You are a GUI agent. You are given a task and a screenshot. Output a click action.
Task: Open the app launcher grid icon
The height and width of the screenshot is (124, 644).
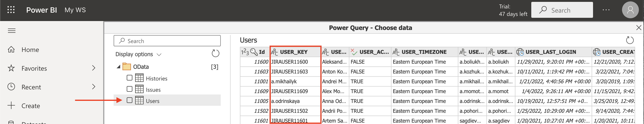click(11, 10)
